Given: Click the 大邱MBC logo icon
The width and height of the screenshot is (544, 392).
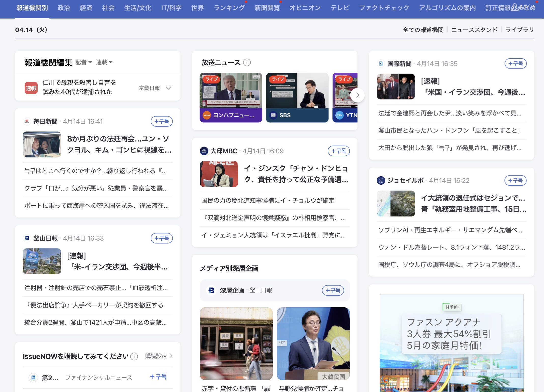Looking at the screenshot, I should [x=204, y=151].
